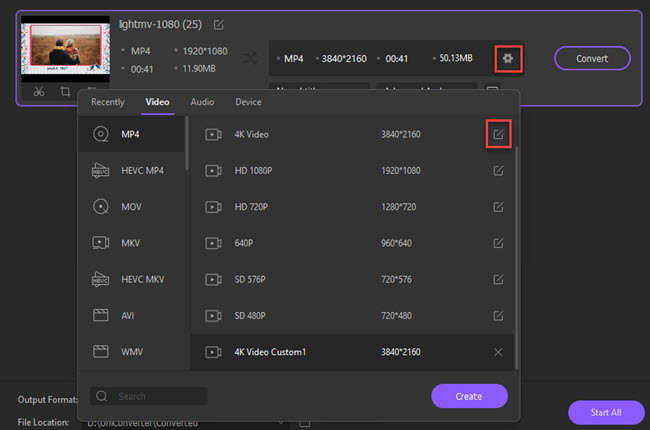Select AVI format
650x430 pixels.
(x=131, y=316)
